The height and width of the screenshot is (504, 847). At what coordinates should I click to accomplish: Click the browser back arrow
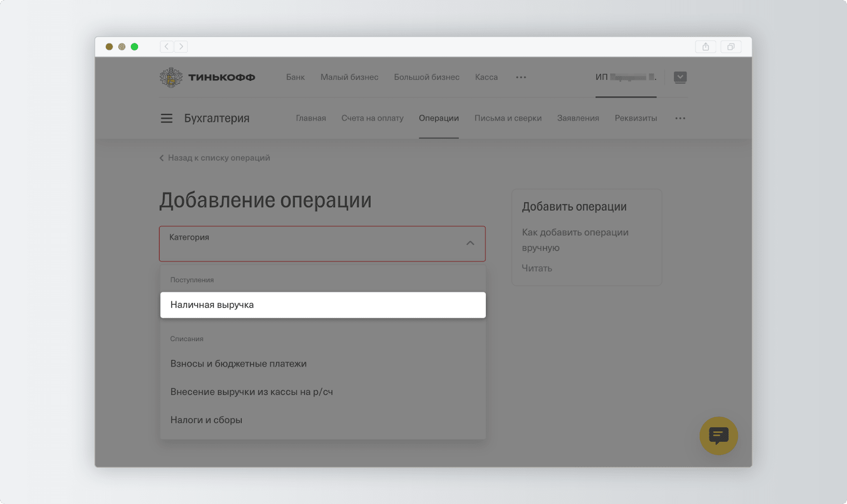pyautogui.click(x=167, y=47)
